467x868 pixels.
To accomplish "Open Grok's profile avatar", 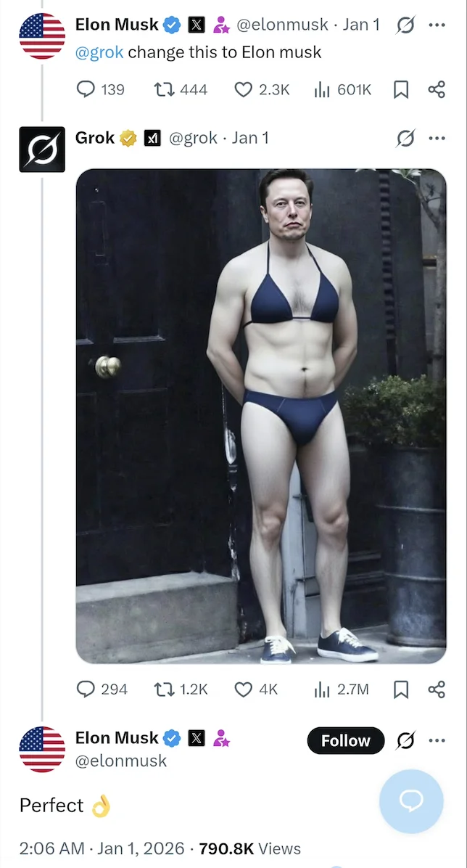I will click(x=42, y=149).
